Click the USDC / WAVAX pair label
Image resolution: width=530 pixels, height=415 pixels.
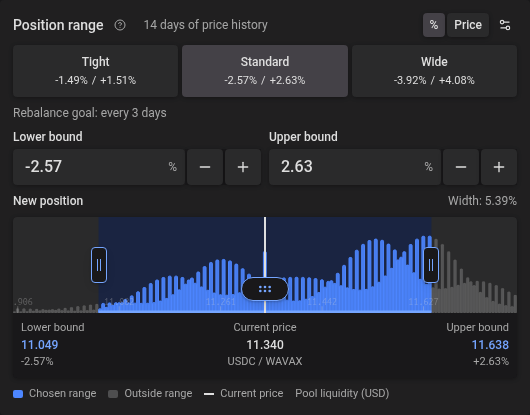click(x=265, y=361)
